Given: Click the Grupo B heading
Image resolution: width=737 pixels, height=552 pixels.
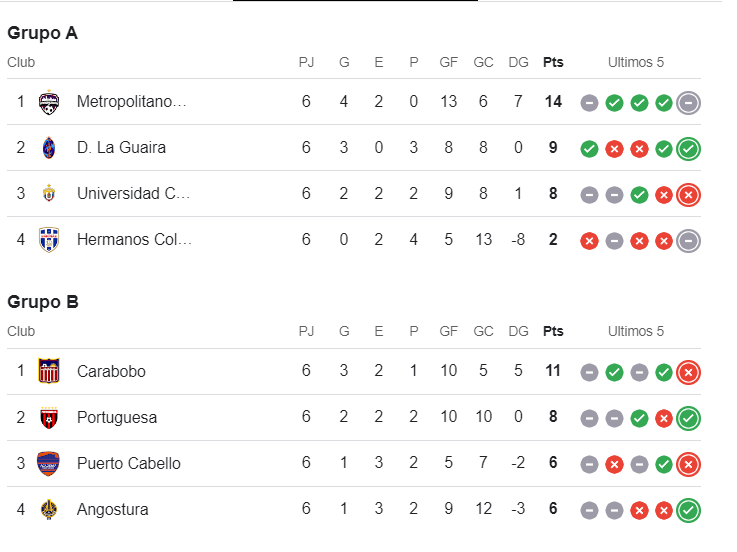Looking at the screenshot, I should pos(43,302).
